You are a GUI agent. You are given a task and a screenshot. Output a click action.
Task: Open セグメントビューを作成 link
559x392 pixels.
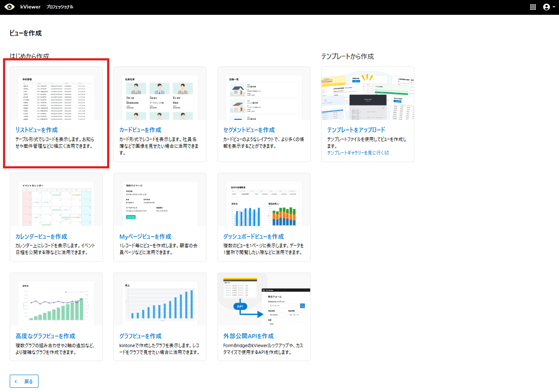coord(249,130)
